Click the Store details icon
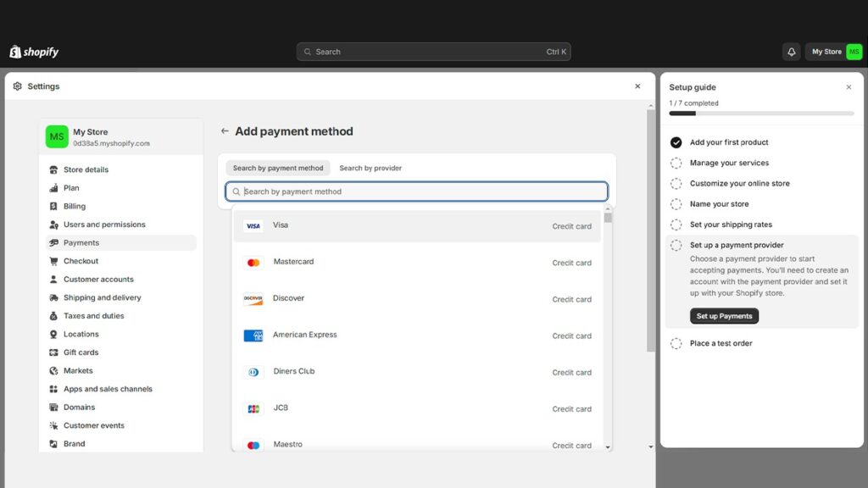 pos(53,169)
